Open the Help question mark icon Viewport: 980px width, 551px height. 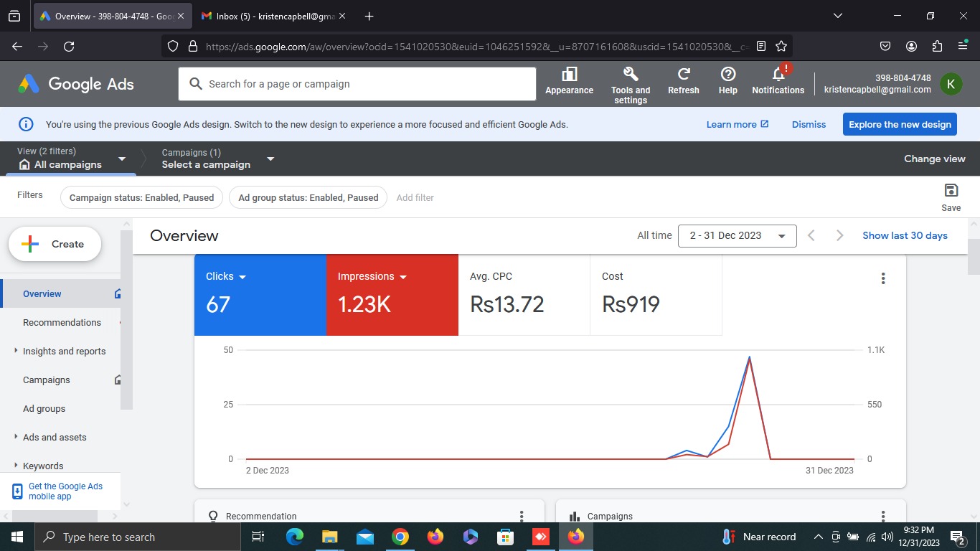(x=728, y=75)
